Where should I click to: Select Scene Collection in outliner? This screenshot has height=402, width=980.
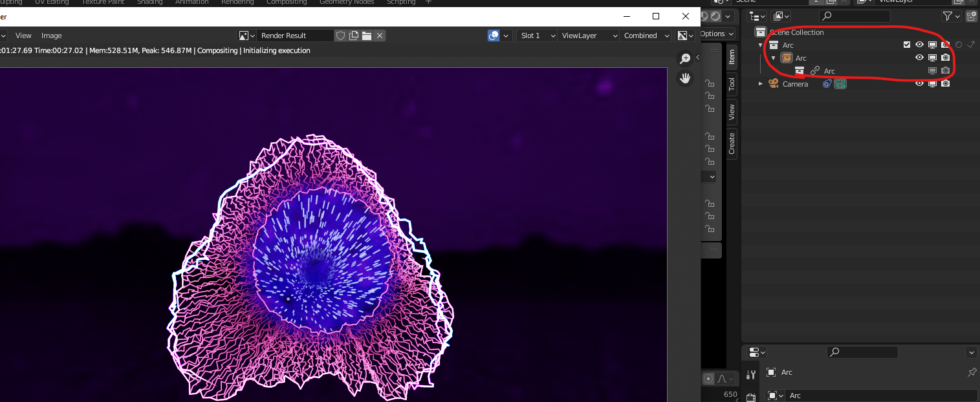796,32
